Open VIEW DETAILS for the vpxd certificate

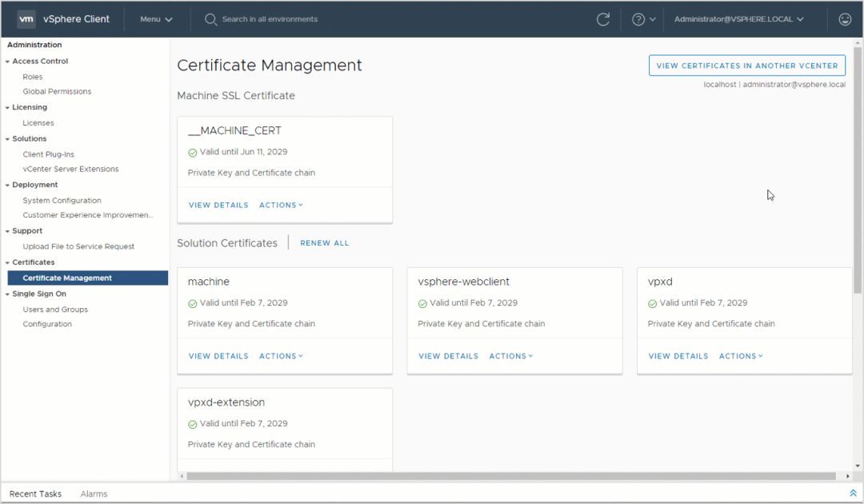pos(678,356)
